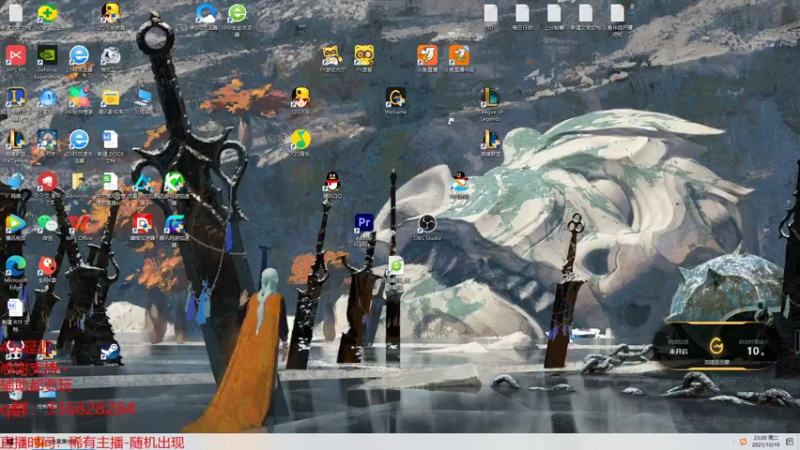Open the green spreadsheet document file

tap(110, 182)
